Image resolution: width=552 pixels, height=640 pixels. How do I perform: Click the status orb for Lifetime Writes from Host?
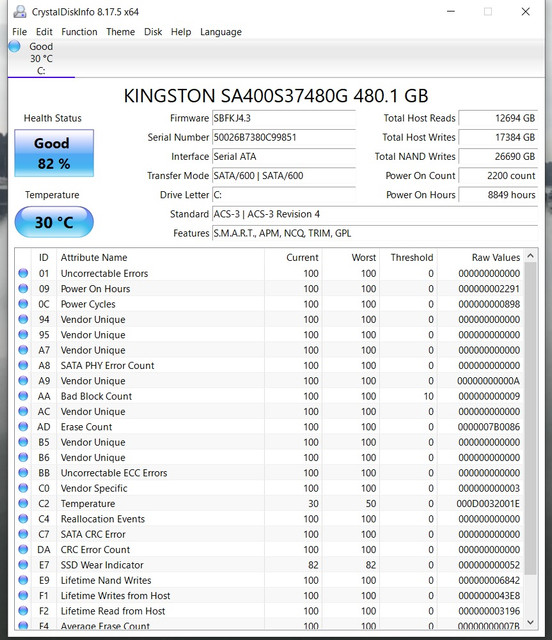tap(23, 596)
